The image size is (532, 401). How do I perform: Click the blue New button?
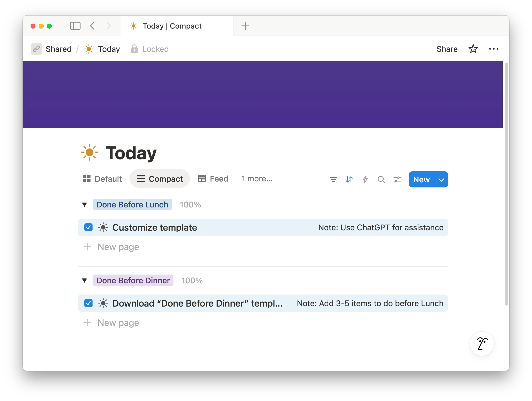[x=421, y=179]
